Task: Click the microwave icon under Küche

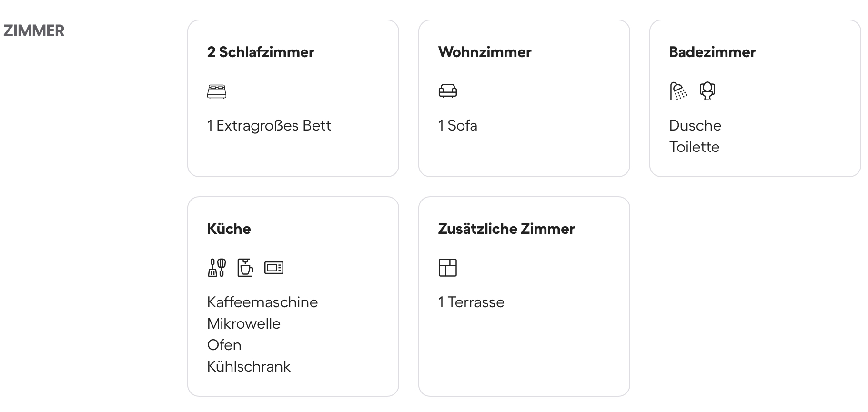Action: tap(274, 268)
